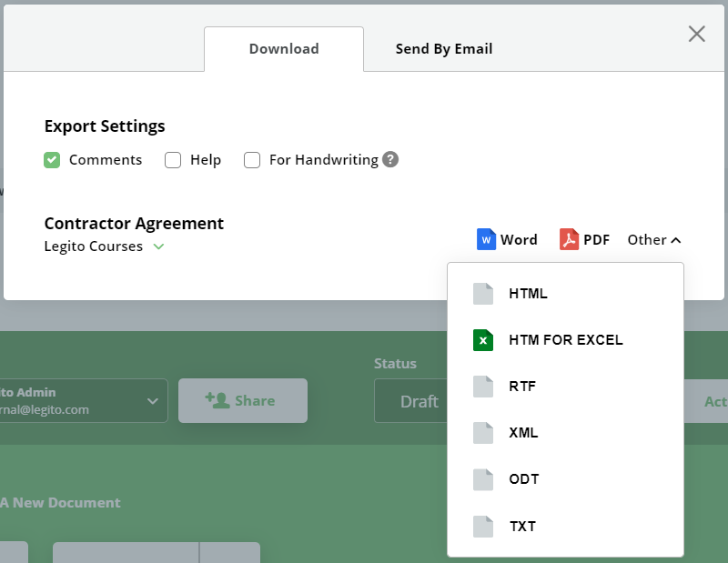Download as PDF via the PDF label
This screenshot has height=563, width=728.
(x=596, y=240)
